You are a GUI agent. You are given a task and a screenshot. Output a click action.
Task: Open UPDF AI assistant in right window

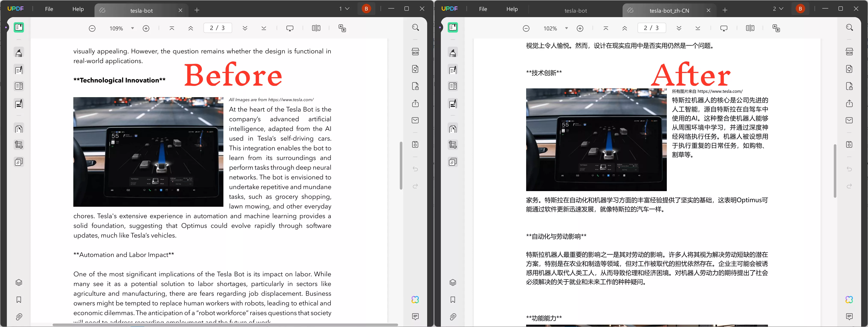(849, 300)
